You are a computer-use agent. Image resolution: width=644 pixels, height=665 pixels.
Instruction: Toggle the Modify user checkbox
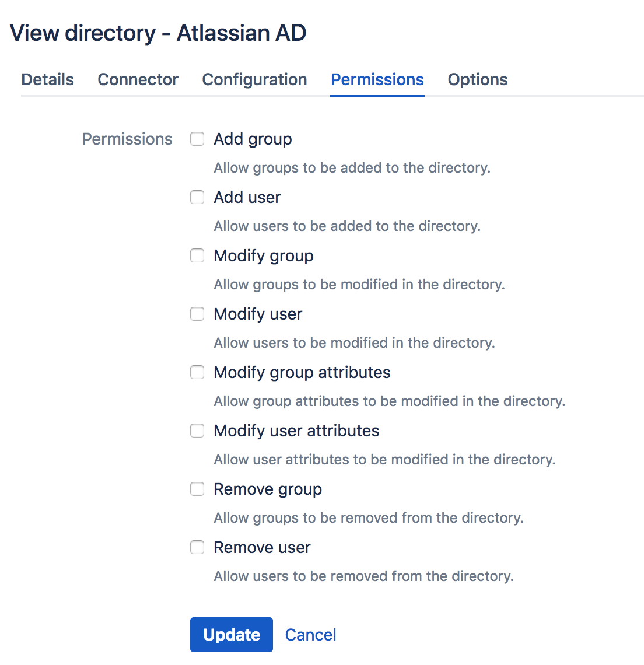[197, 314]
